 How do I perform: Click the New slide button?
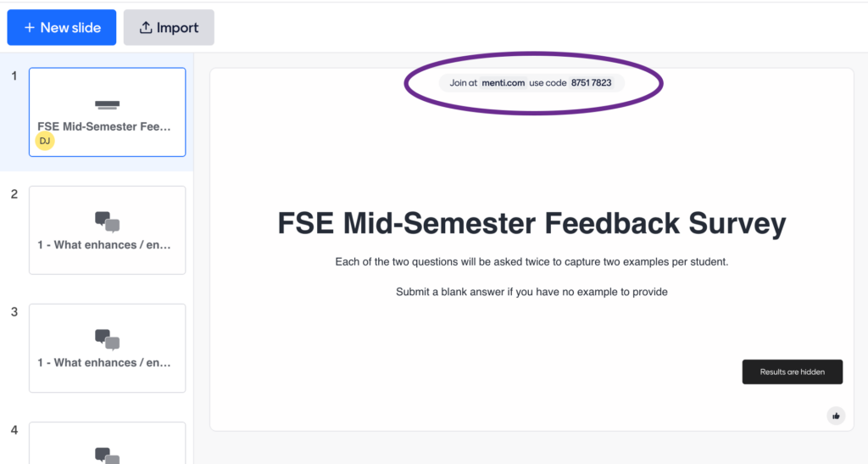click(61, 27)
